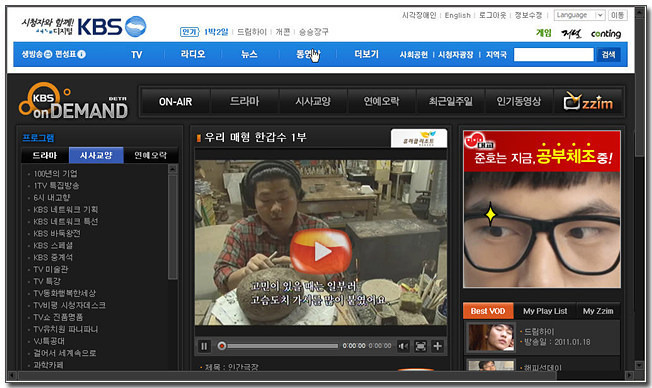Open the zzim icon in navigation bar

pos(588,102)
